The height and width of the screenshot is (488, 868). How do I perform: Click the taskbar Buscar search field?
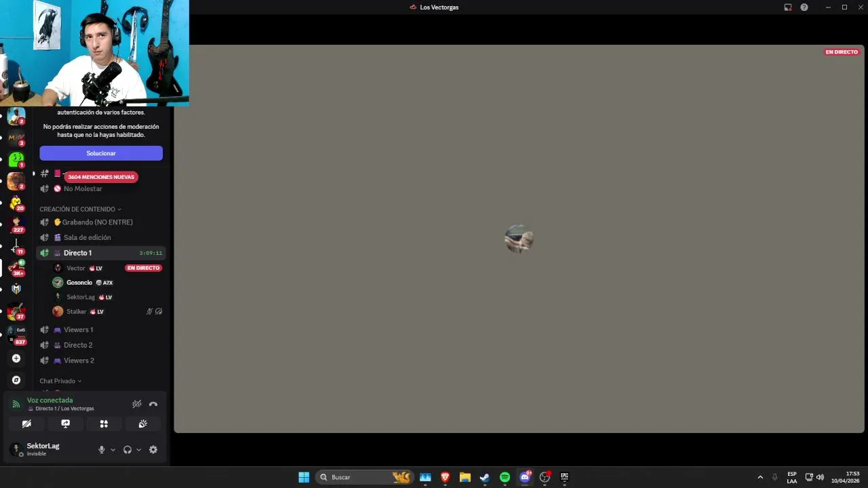(x=365, y=477)
